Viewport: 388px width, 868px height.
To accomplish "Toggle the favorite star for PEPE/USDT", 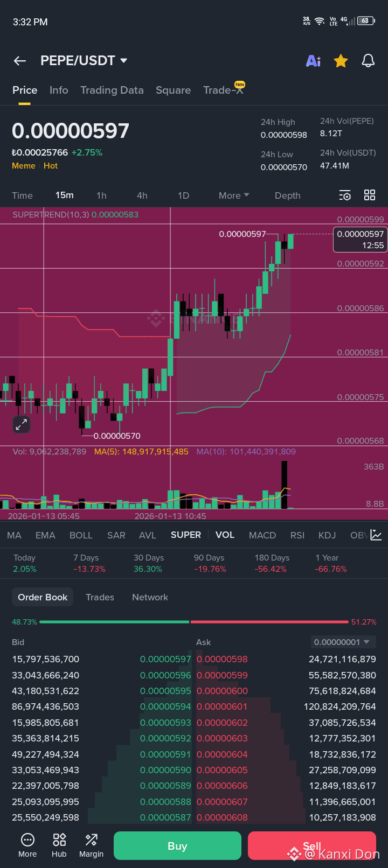I will [x=341, y=61].
